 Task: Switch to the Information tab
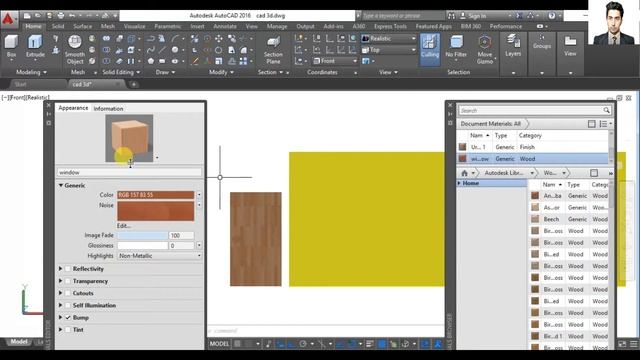coord(108,109)
